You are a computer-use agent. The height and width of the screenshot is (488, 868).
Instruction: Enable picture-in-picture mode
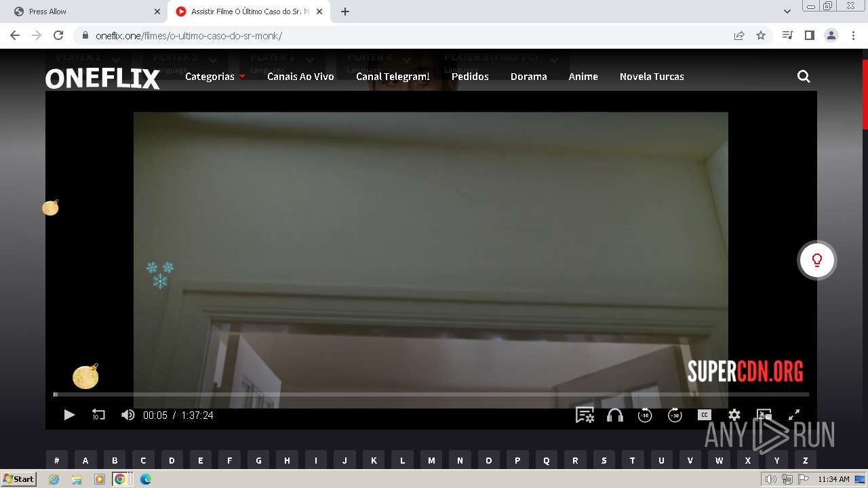[x=764, y=415]
